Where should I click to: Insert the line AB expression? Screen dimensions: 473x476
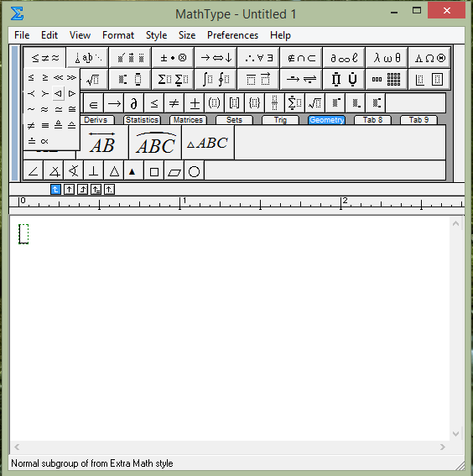pyautogui.click(x=102, y=143)
